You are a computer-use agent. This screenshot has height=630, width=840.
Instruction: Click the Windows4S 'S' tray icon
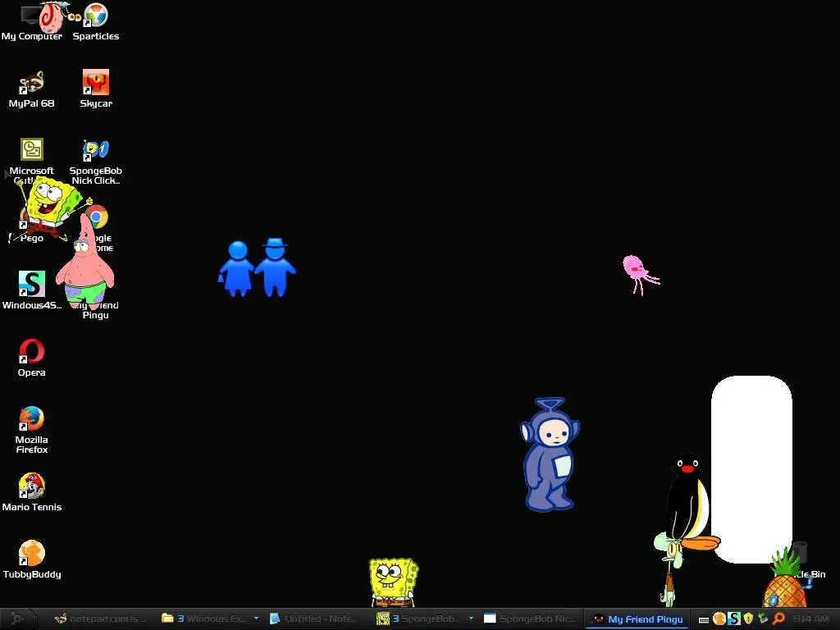point(734,619)
